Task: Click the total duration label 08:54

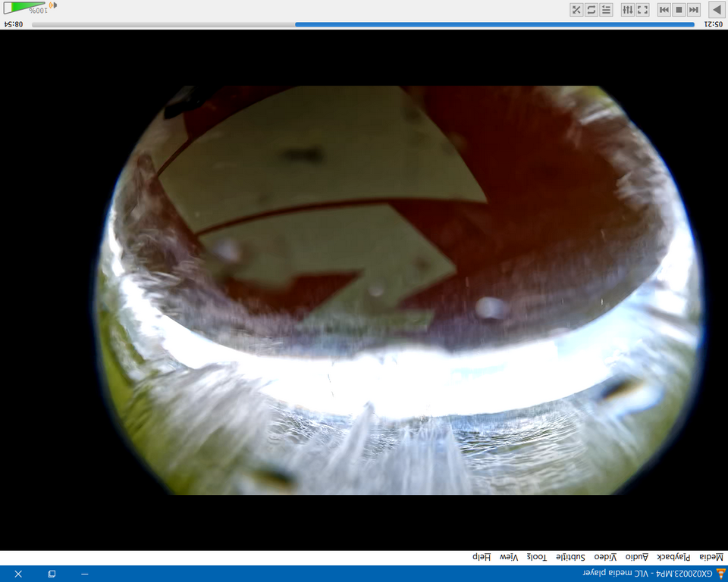Action: tap(14, 24)
